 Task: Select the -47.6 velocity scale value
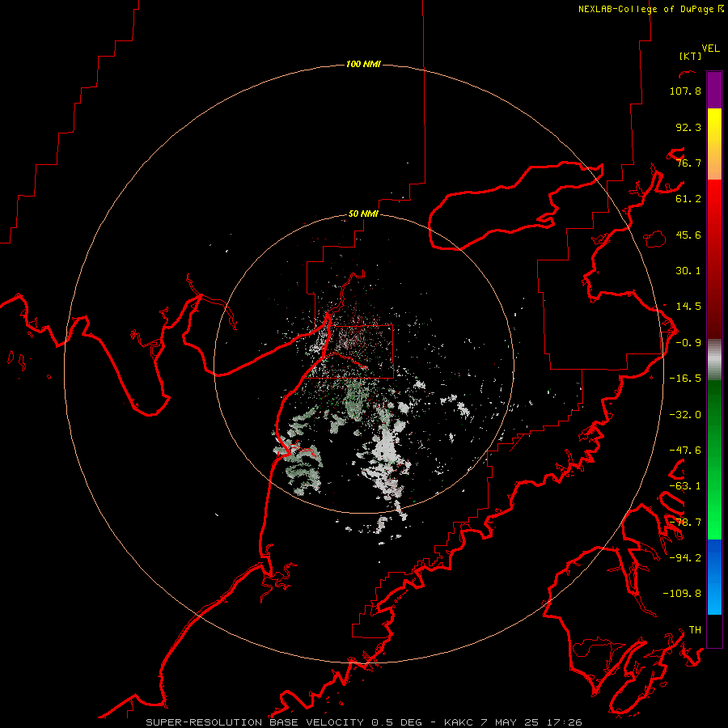point(685,451)
